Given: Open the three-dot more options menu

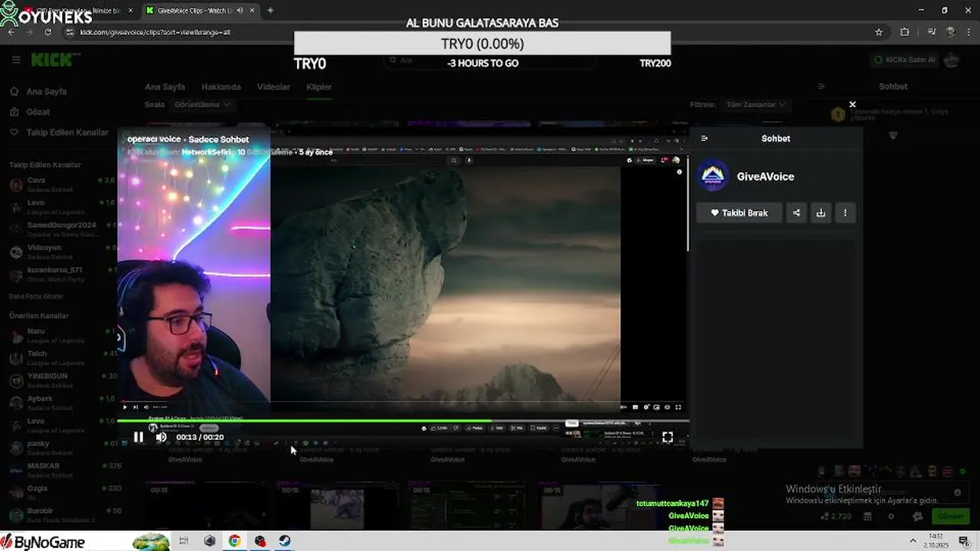Looking at the screenshot, I should tap(845, 213).
